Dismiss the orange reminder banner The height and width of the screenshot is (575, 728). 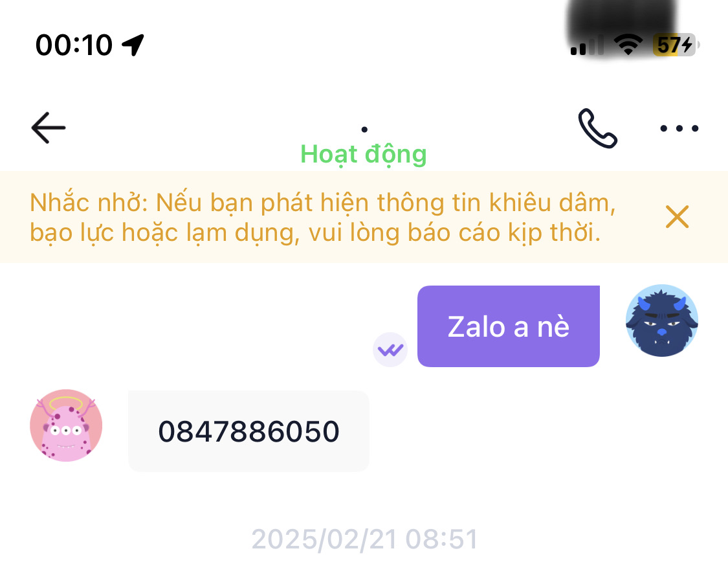677,217
